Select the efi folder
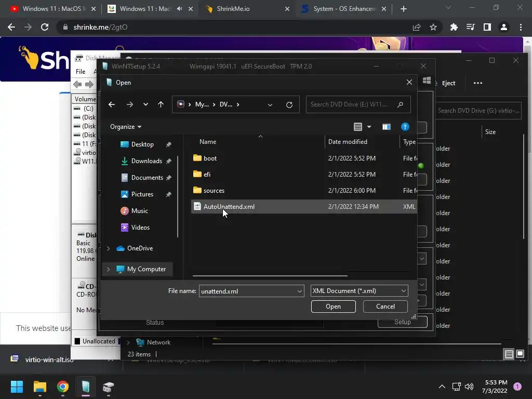 (207, 175)
